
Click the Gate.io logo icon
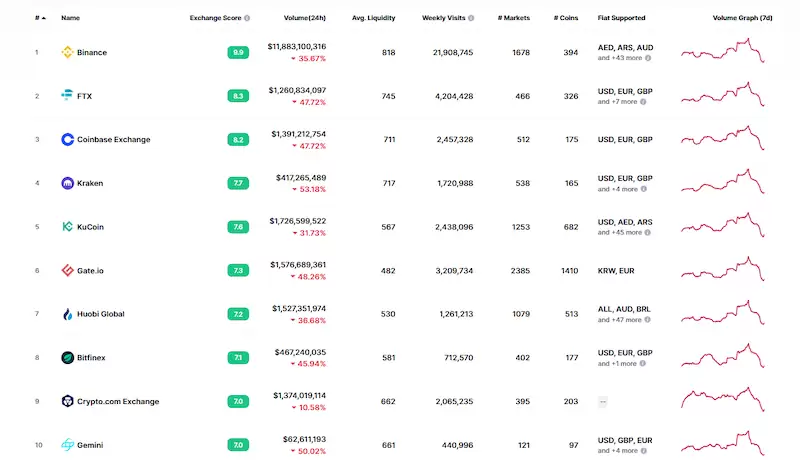coord(68,271)
